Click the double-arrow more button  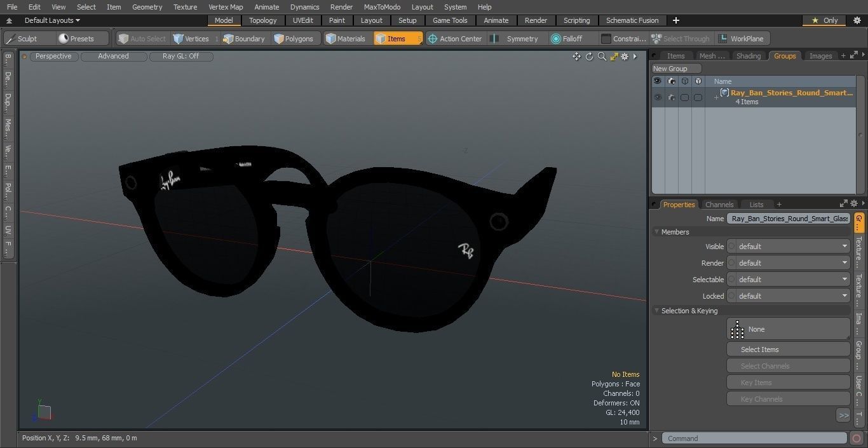click(843, 415)
